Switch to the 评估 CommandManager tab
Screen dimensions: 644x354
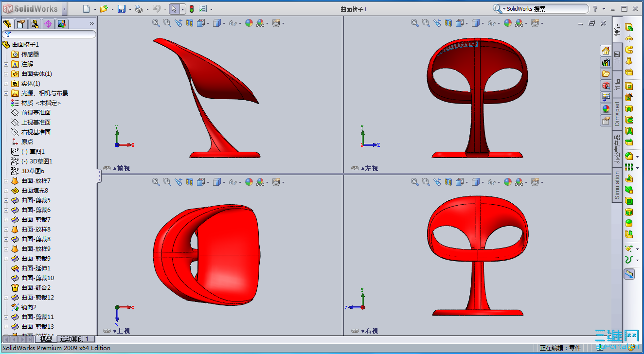pyautogui.click(x=617, y=84)
